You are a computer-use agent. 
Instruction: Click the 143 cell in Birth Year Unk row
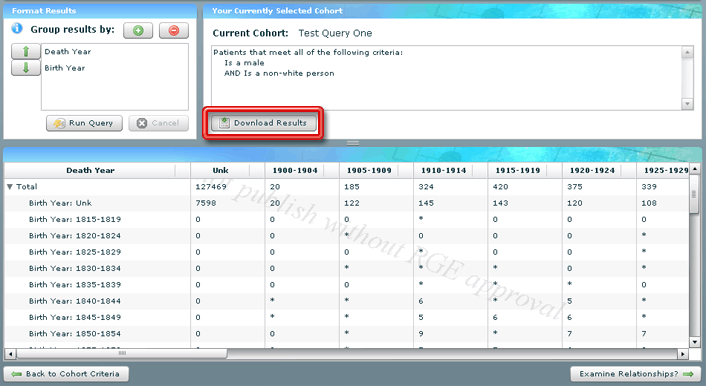click(x=500, y=203)
